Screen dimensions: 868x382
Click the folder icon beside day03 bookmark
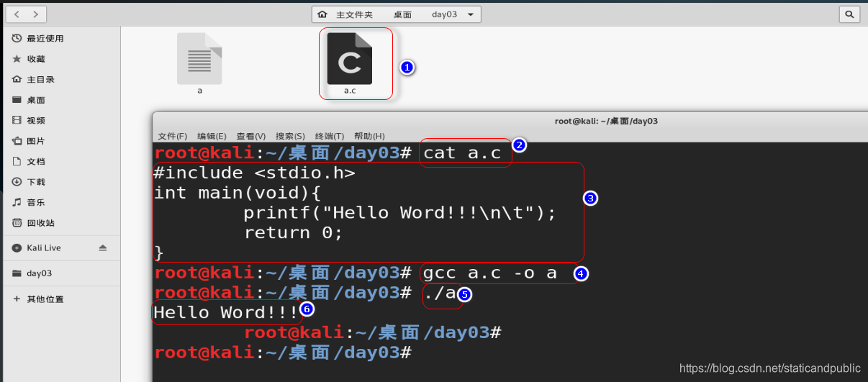pyautogui.click(x=17, y=273)
